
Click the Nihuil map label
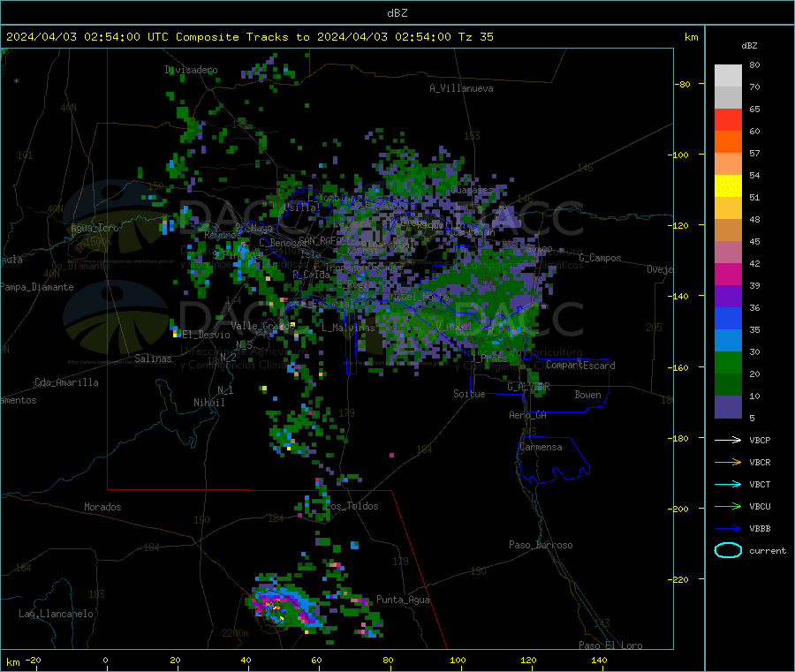208,403
